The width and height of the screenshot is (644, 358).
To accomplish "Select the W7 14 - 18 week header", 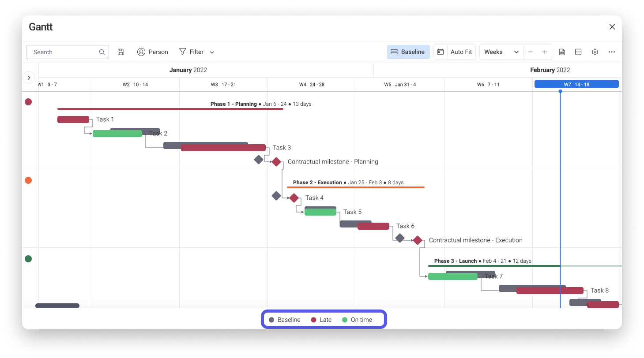I will pyautogui.click(x=576, y=84).
